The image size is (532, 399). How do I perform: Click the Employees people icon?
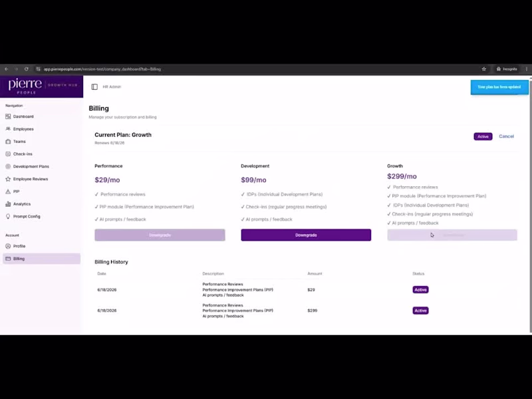pos(8,129)
